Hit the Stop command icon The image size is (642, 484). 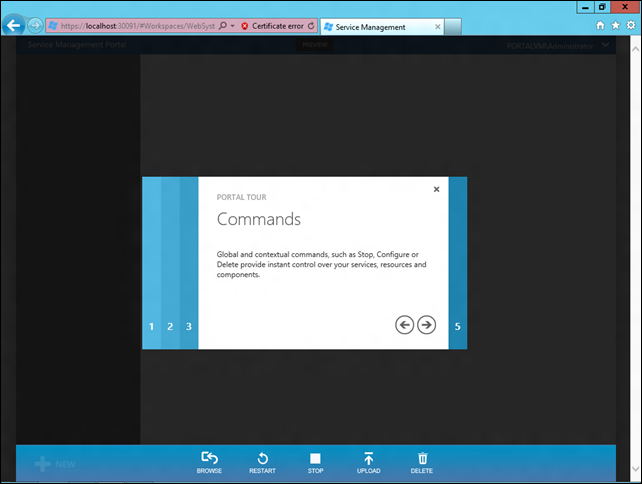[315, 458]
